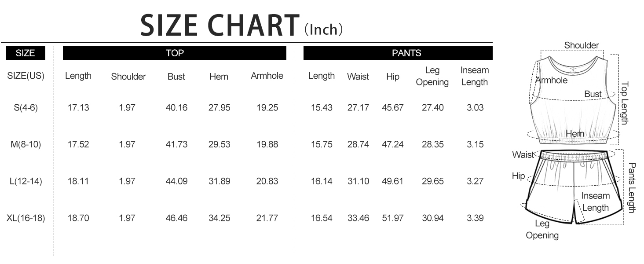Select the L(12-14) size row label
The width and height of the screenshot is (644, 264).
[26, 181]
